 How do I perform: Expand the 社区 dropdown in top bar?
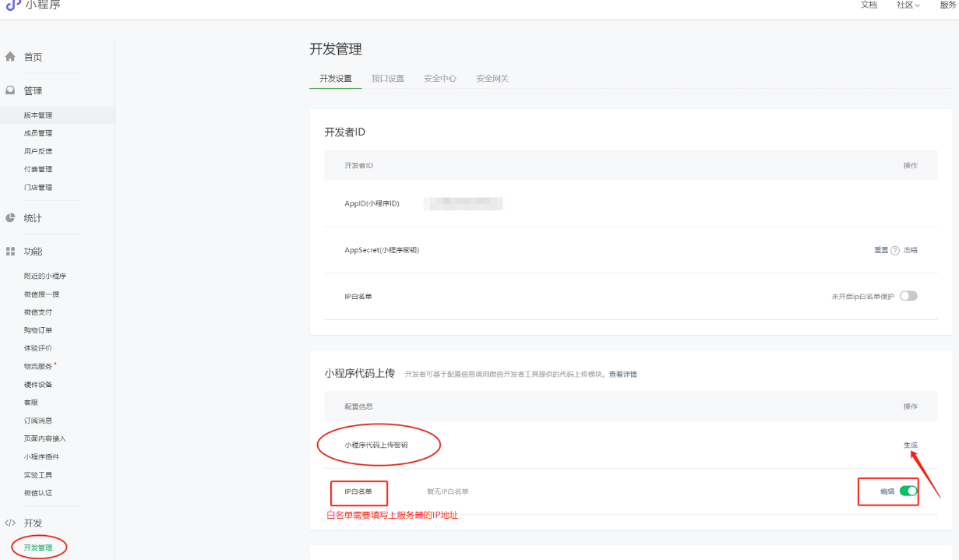(x=908, y=5)
